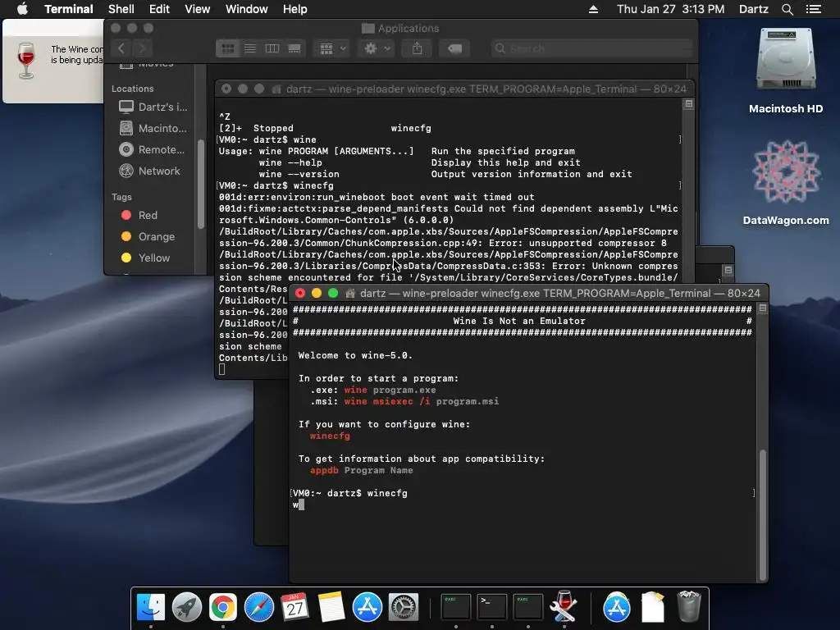840x630 pixels.
Task: Open the Help menu
Action: click(x=294, y=9)
